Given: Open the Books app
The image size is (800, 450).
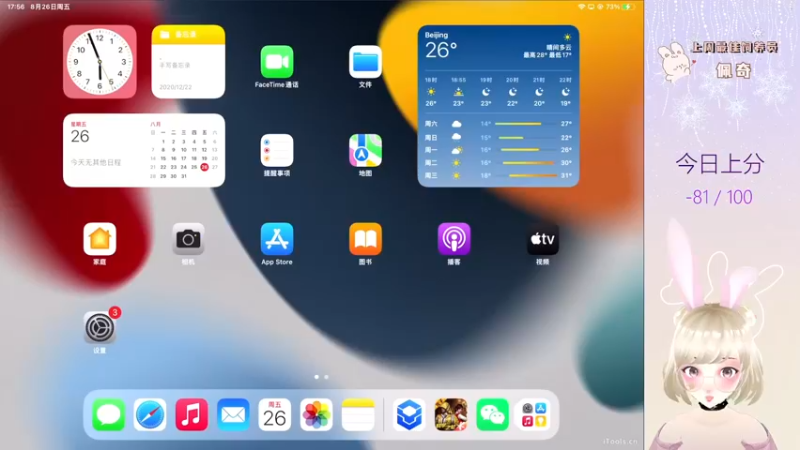Looking at the screenshot, I should pos(365,239).
